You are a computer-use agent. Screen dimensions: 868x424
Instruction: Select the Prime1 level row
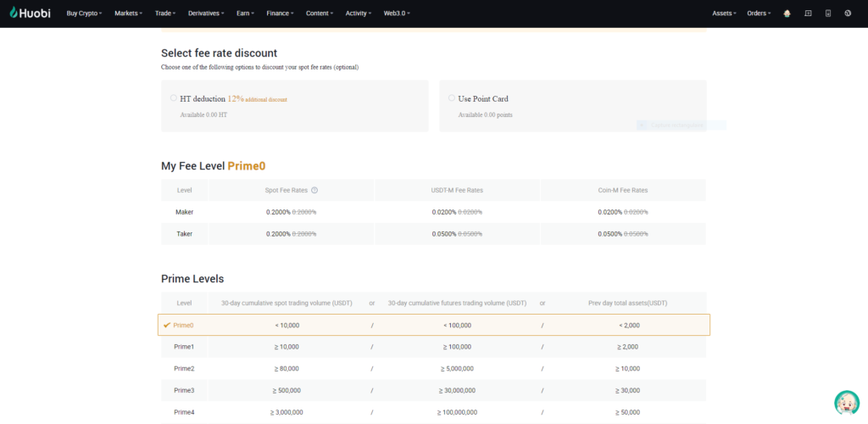(x=433, y=347)
